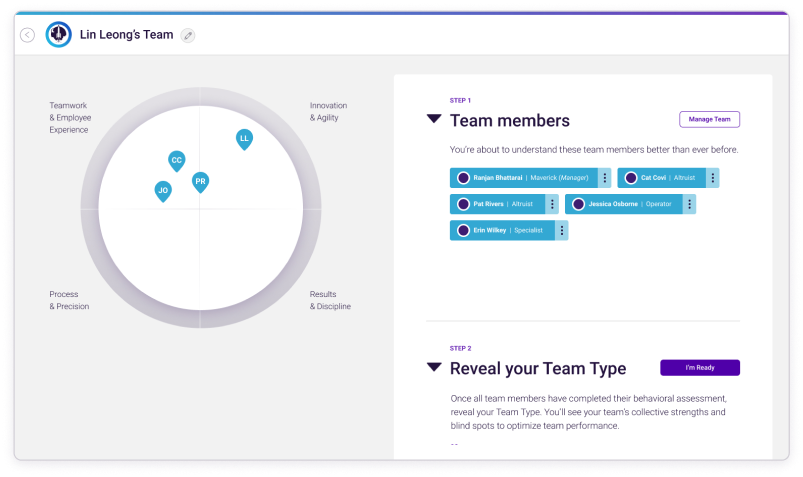Select the JO pin on the chart

tap(163, 191)
